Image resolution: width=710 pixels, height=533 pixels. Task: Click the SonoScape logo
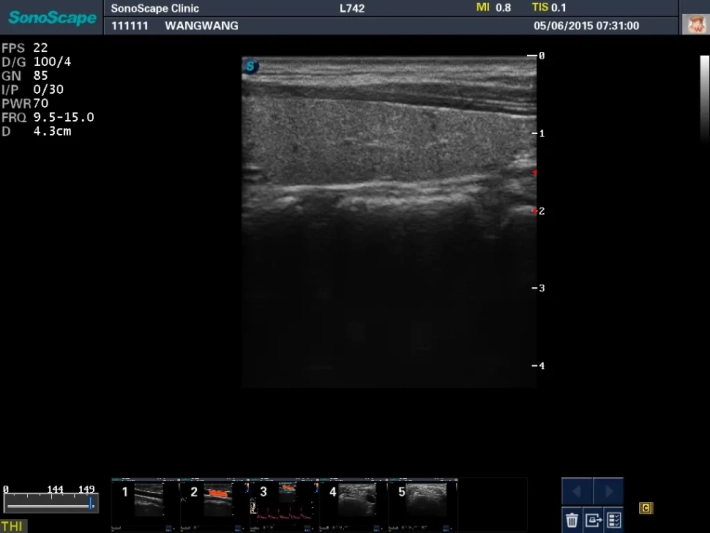click(52, 17)
